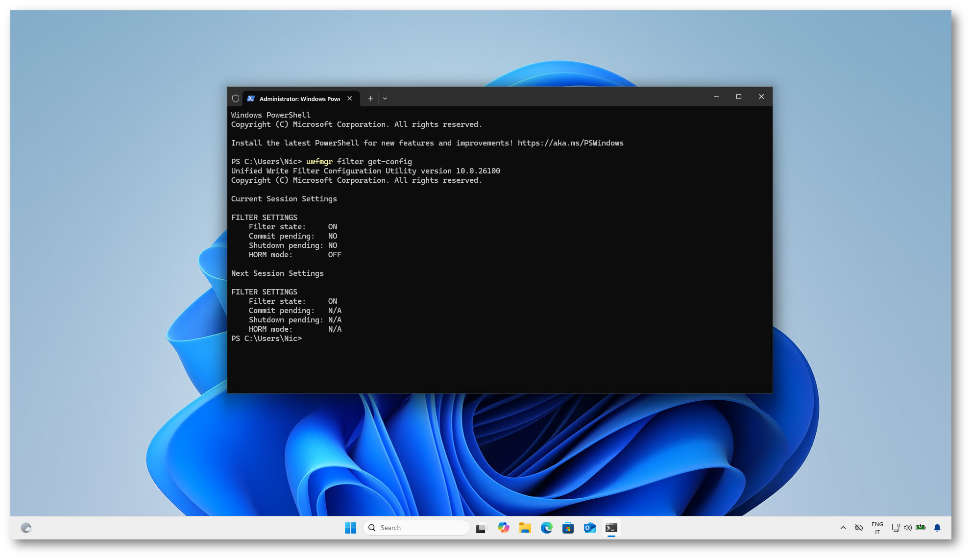
Task: Click 'HORM mode:' under Current Session Settings
Action: coord(270,255)
